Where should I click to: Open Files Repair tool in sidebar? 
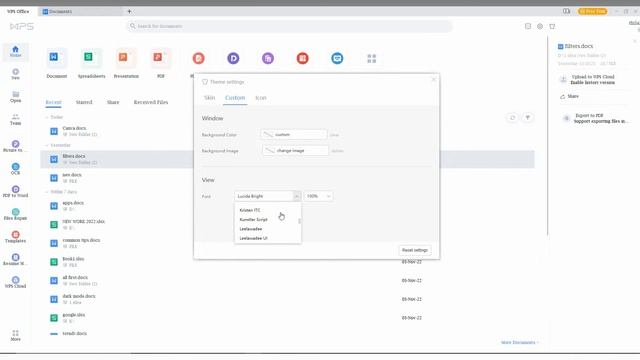pyautogui.click(x=16, y=214)
